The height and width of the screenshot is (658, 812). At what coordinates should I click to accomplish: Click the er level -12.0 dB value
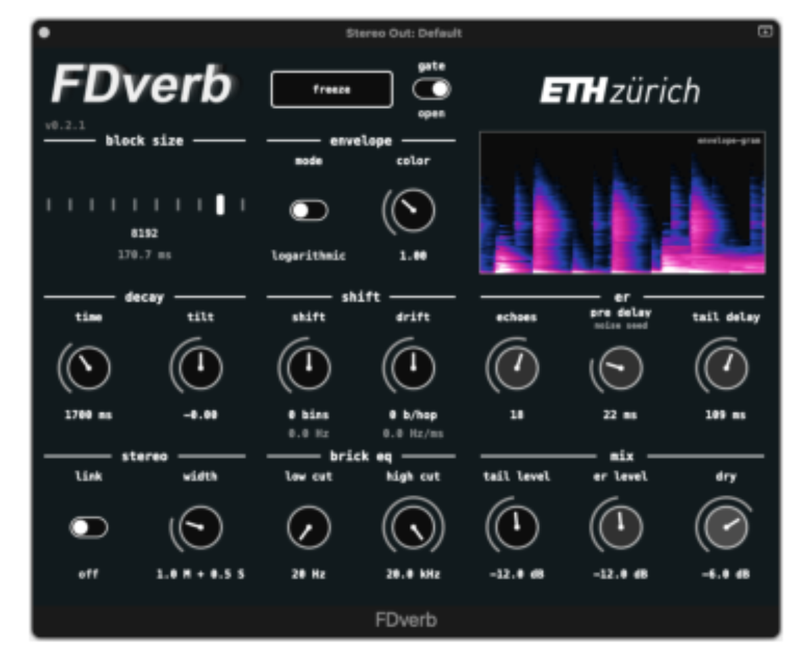pos(620,574)
